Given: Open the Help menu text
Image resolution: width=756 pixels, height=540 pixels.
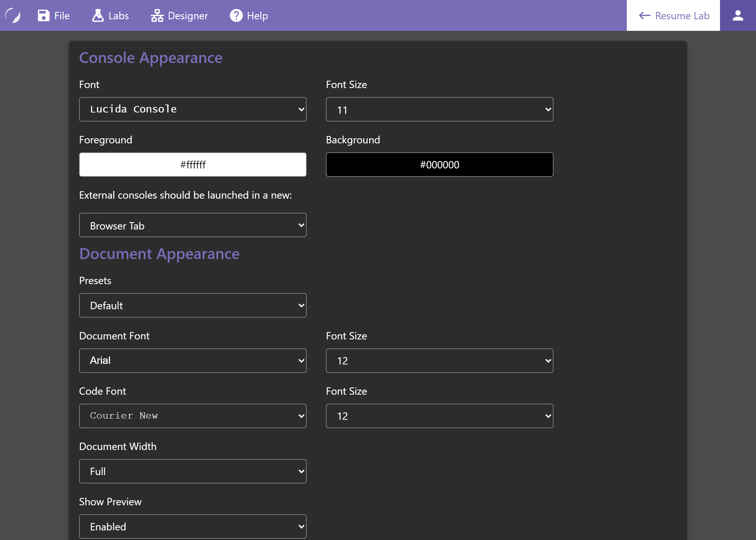Looking at the screenshot, I should tap(257, 16).
